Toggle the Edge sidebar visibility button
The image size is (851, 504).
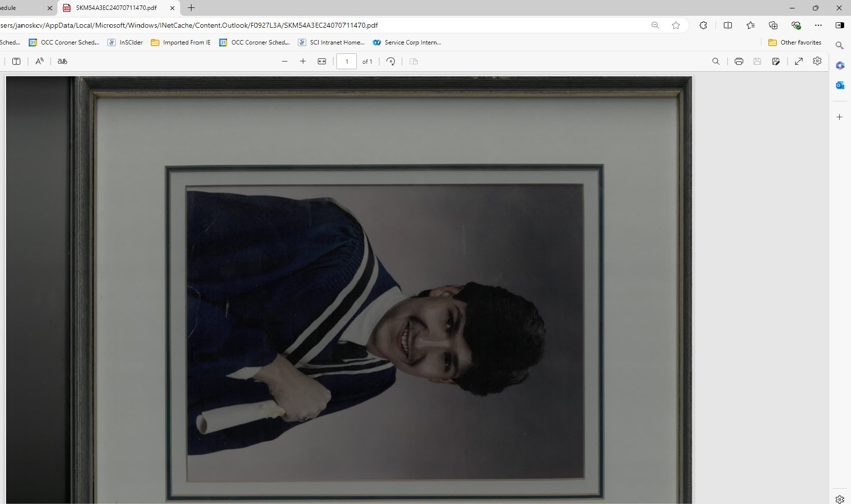pyautogui.click(x=840, y=25)
